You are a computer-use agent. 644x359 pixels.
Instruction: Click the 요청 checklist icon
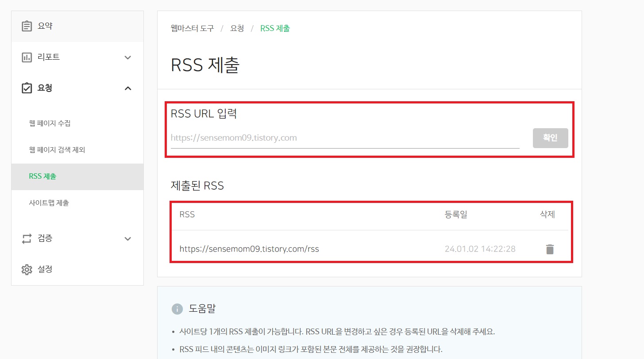point(27,88)
